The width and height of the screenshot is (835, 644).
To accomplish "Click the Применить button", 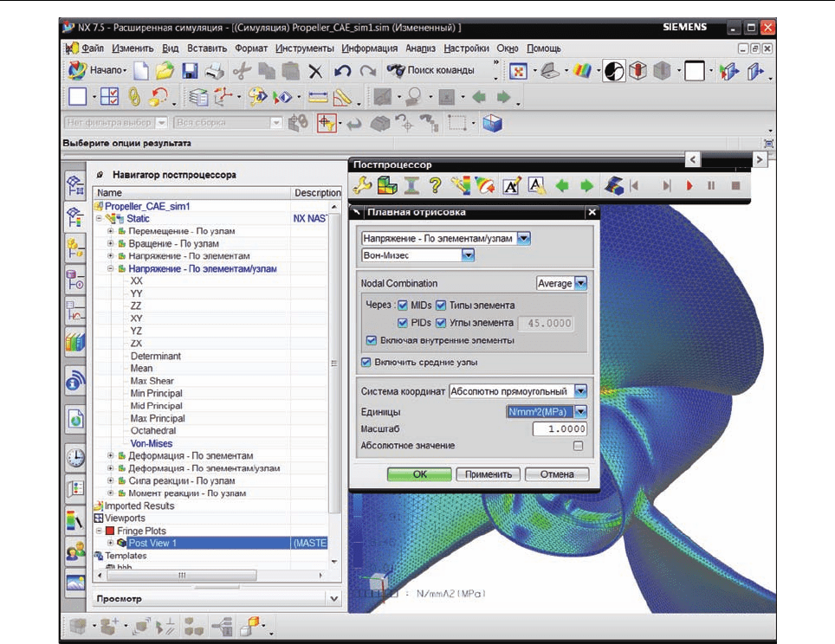I will tap(489, 474).
